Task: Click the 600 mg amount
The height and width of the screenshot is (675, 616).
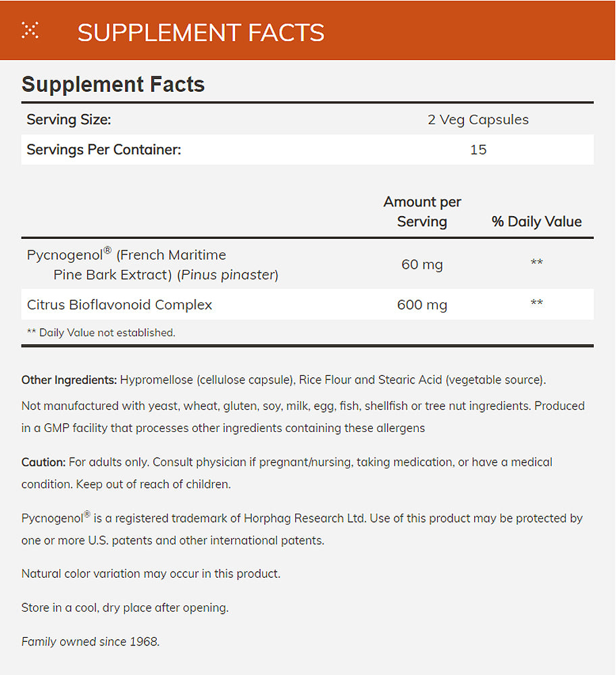Action: pyautogui.click(x=422, y=305)
